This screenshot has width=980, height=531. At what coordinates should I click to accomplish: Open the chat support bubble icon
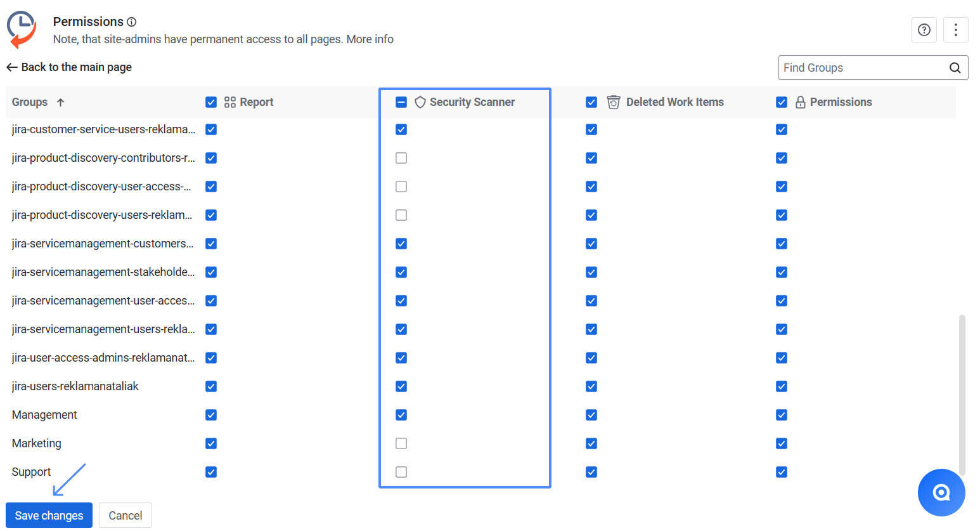coord(941,492)
